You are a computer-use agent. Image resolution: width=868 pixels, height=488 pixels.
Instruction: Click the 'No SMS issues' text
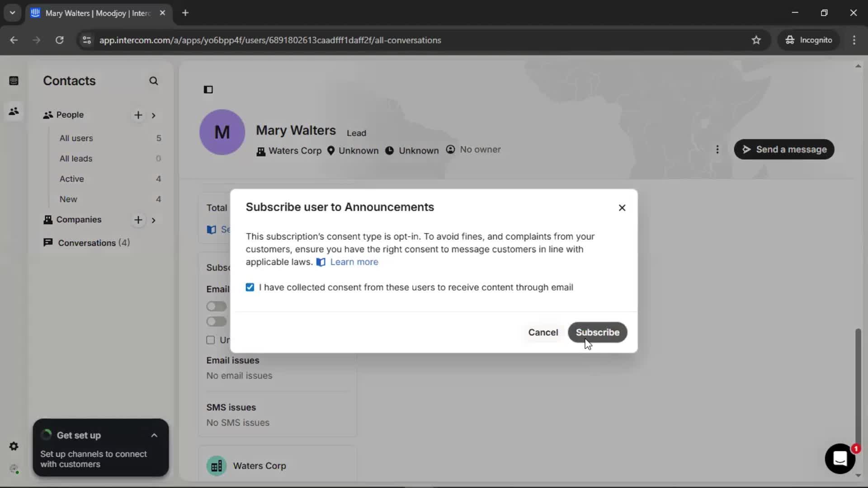coord(238,423)
